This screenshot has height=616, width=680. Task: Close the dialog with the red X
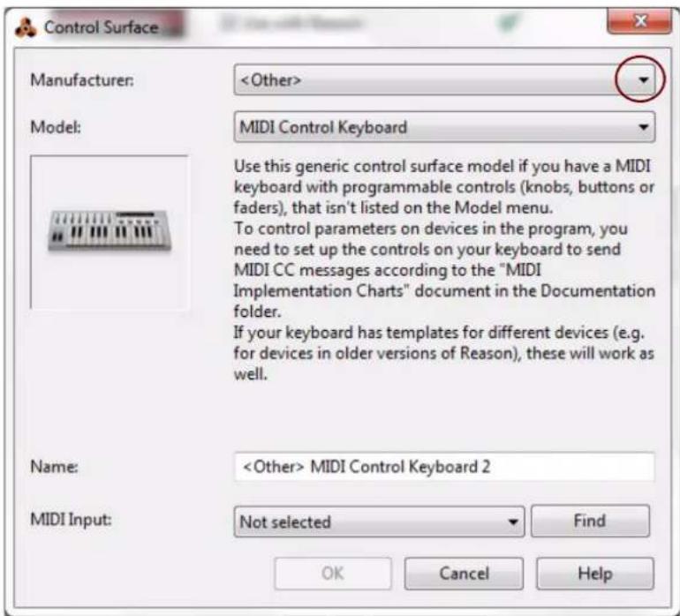[x=640, y=21]
